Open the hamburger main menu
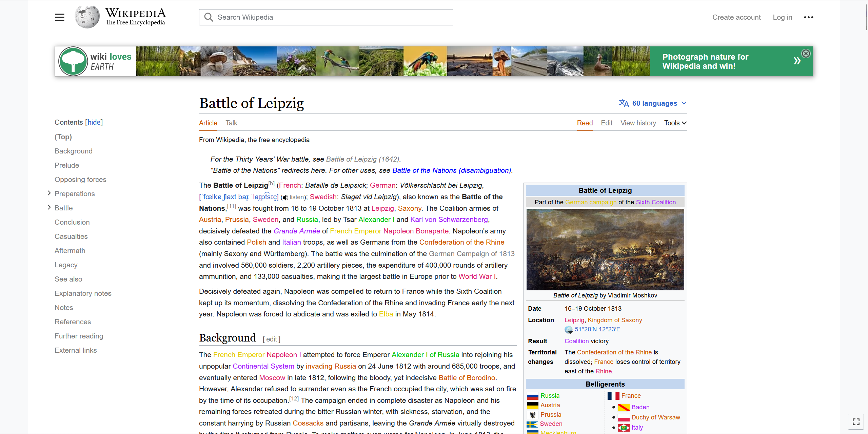This screenshot has height=434, width=868. (59, 17)
